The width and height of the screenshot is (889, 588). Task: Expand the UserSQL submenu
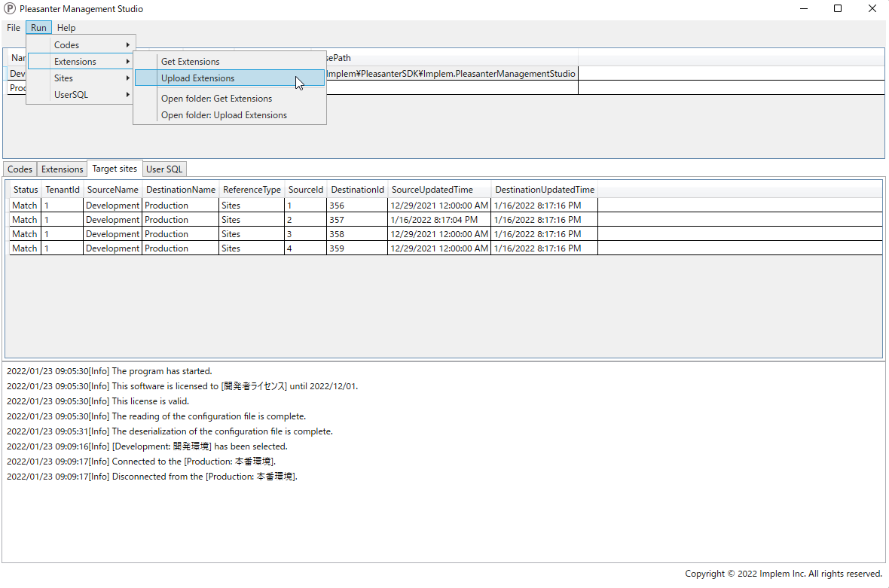click(x=81, y=95)
